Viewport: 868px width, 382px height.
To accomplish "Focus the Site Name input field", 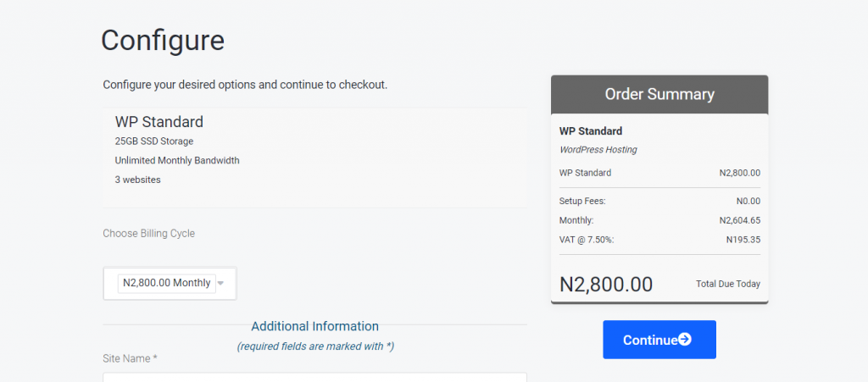I will click(x=314, y=377).
